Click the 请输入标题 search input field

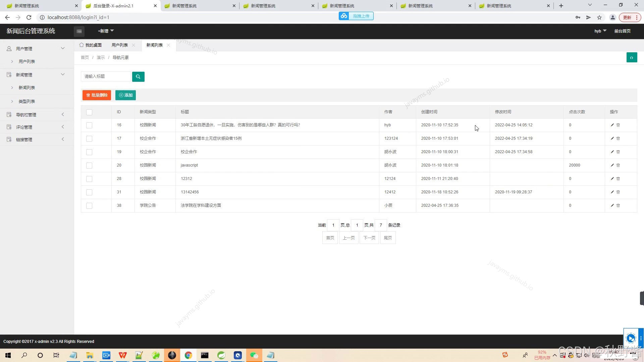coord(106,77)
